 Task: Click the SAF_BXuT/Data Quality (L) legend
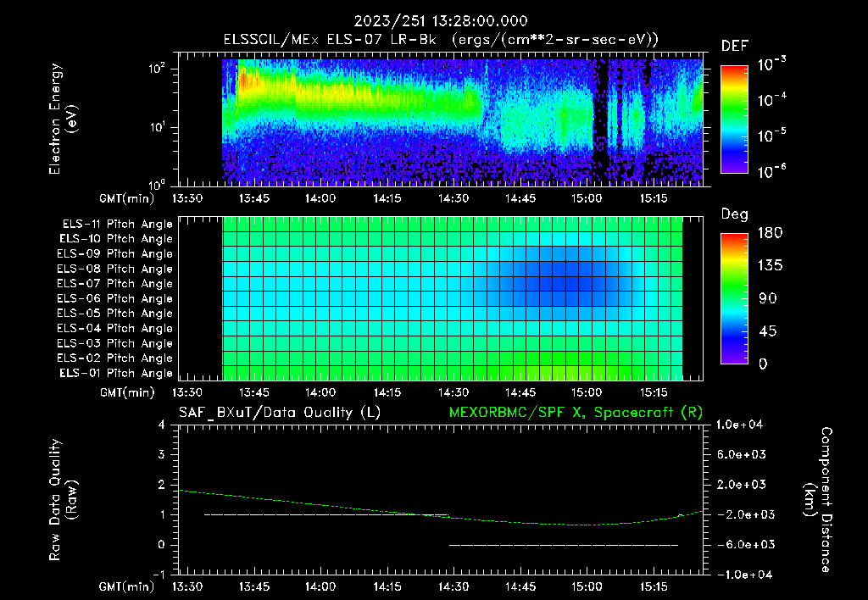[280, 413]
